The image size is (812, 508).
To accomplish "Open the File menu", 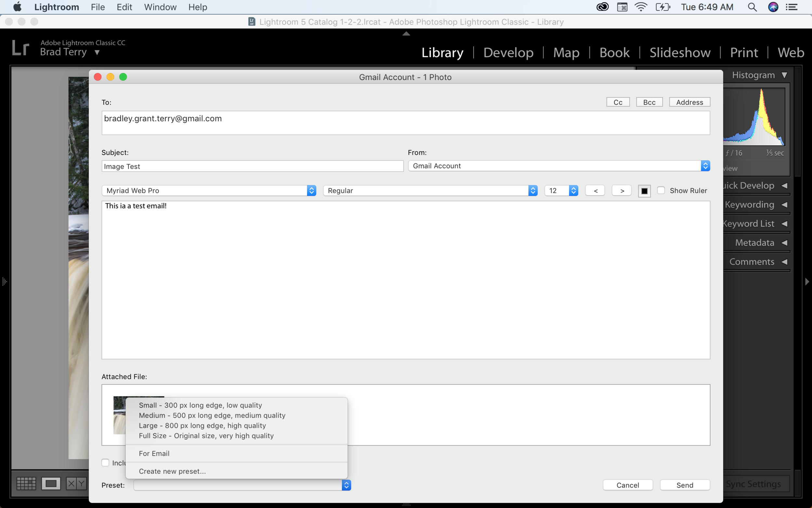I will point(98,7).
